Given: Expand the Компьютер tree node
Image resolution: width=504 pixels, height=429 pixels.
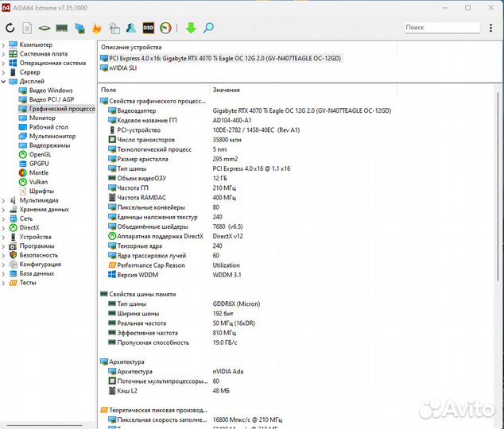Looking at the screenshot, I should [x=4, y=44].
